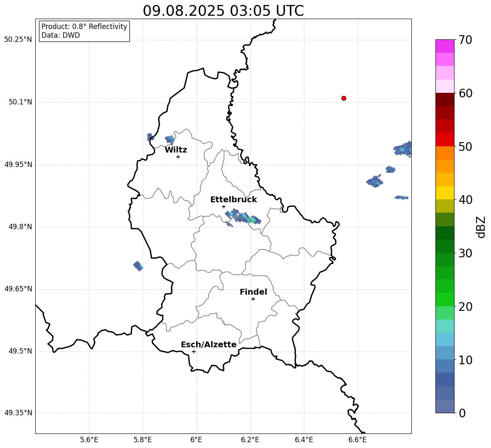Click the cross marker below Findel
491x448 pixels.
(253, 299)
